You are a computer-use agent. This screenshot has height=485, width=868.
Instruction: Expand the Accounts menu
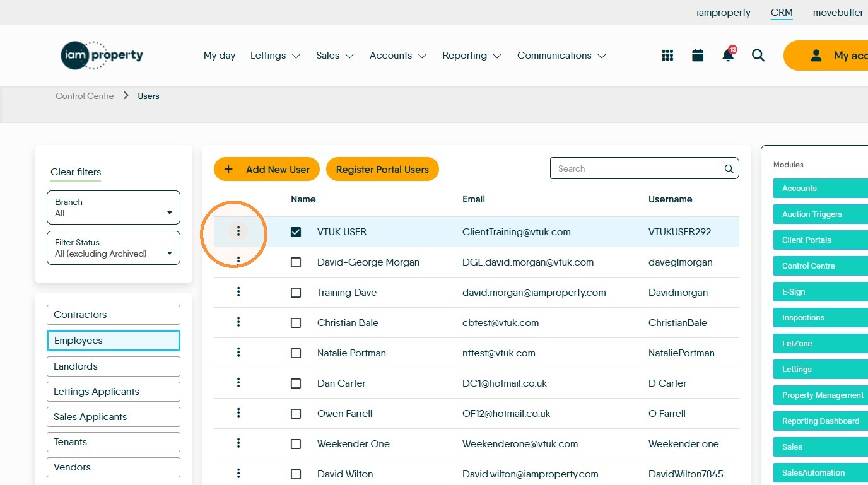[x=398, y=56]
